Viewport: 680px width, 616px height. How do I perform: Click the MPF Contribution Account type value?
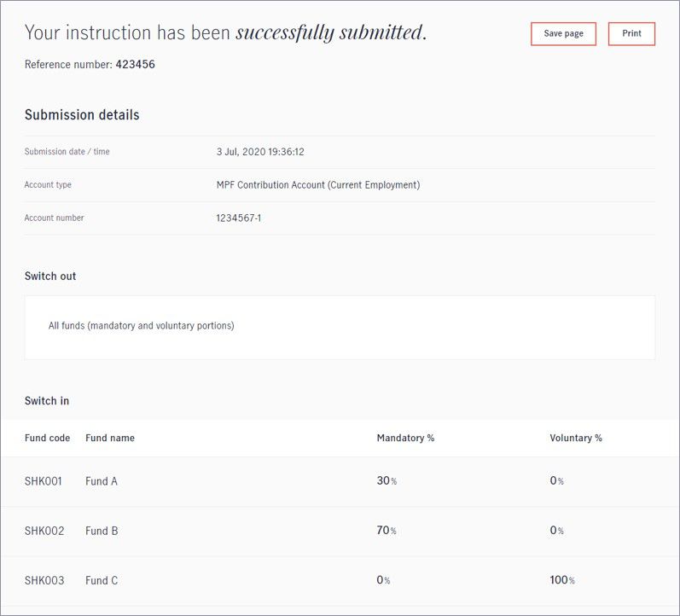point(318,185)
